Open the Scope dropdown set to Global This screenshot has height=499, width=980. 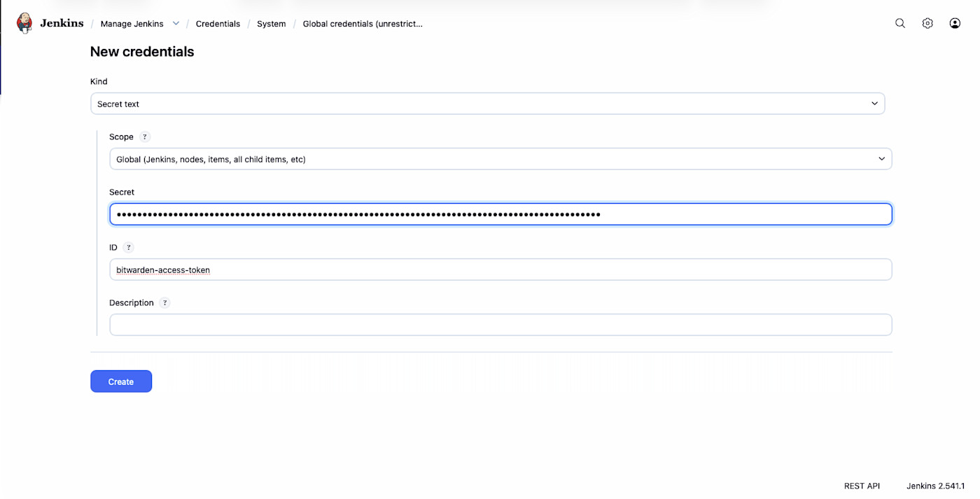click(500, 159)
